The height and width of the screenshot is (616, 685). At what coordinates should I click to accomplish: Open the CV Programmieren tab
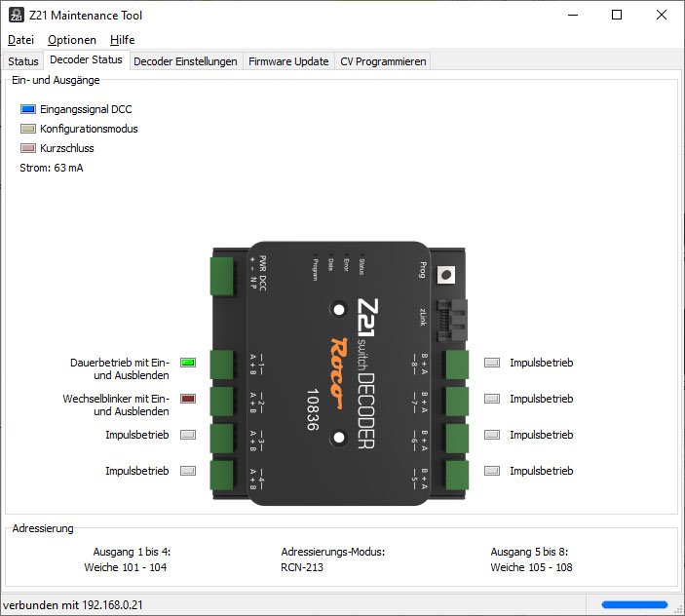(x=383, y=61)
